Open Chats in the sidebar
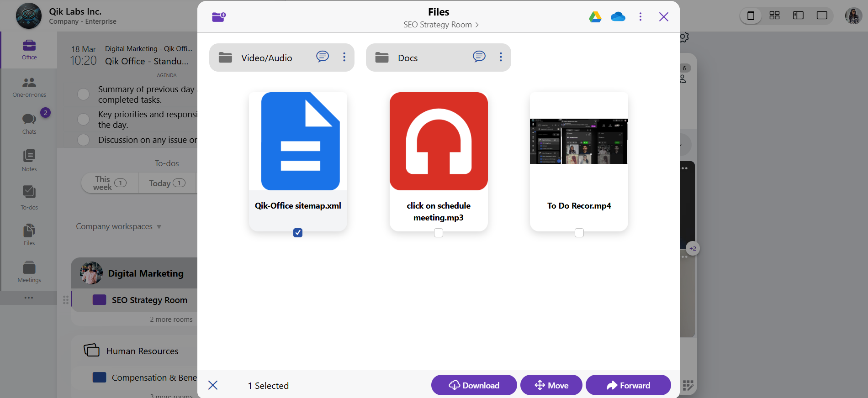Screen dimensions: 868x398 (29, 124)
